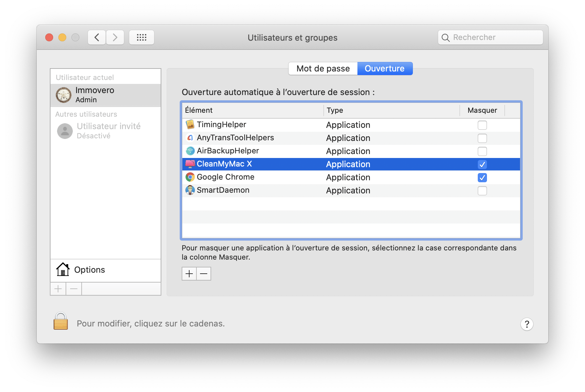Screen dimensions: 585x392
Task: Click the SmartDaemon app icon
Action: click(x=190, y=190)
